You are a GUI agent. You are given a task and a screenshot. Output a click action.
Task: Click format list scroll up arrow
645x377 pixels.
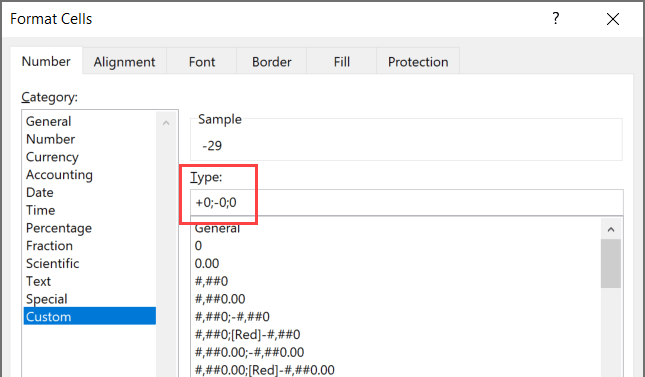click(611, 229)
